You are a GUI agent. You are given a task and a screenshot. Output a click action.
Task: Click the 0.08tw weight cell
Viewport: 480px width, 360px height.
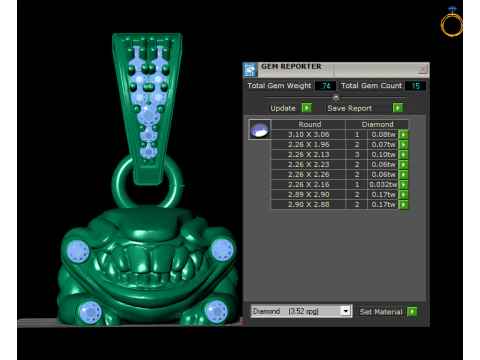(x=383, y=134)
